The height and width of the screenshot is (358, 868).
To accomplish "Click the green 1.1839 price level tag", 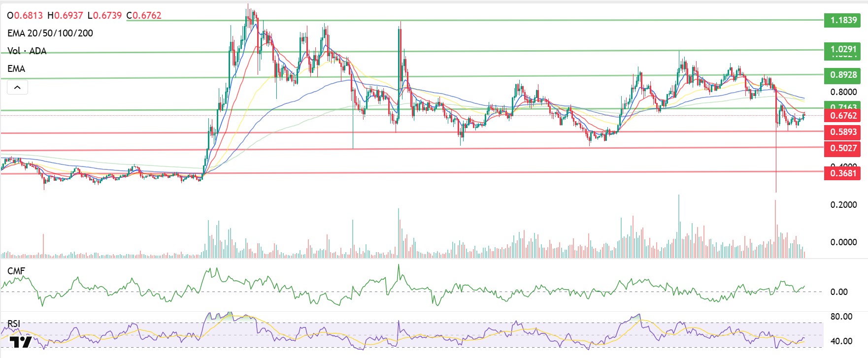I will pos(843,20).
